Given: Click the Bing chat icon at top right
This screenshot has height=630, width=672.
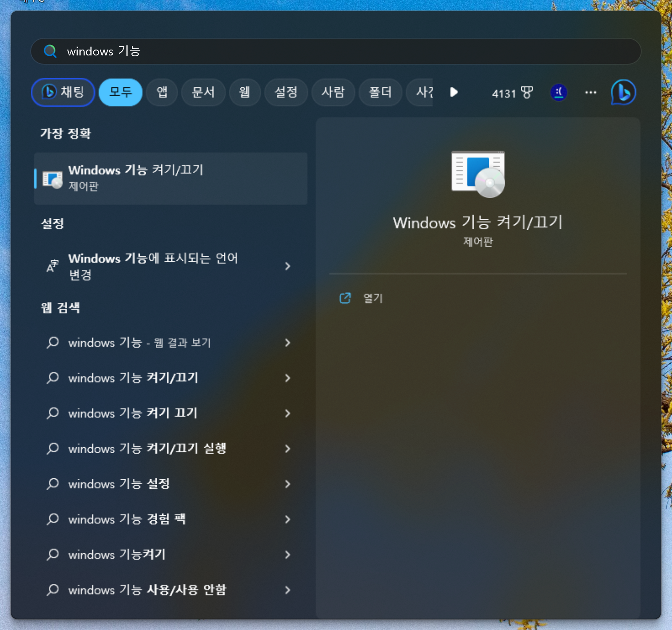Looking at the screenshot, I should [623, 92].
